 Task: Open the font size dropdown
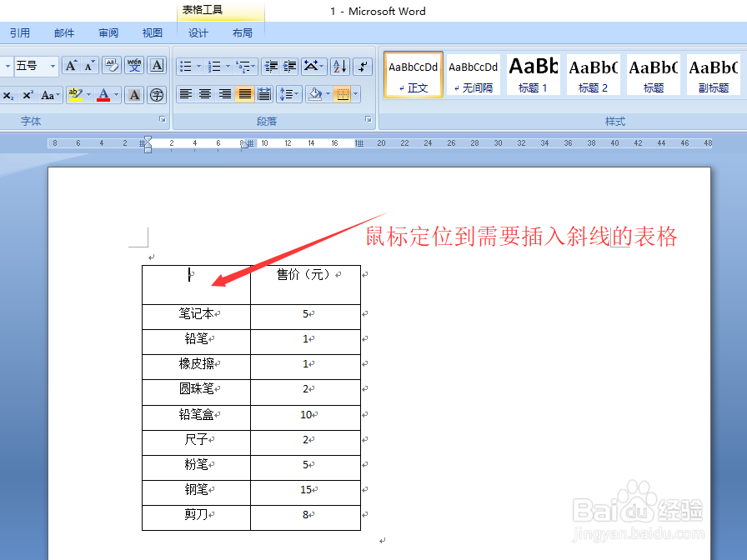[x=52, y=65]
